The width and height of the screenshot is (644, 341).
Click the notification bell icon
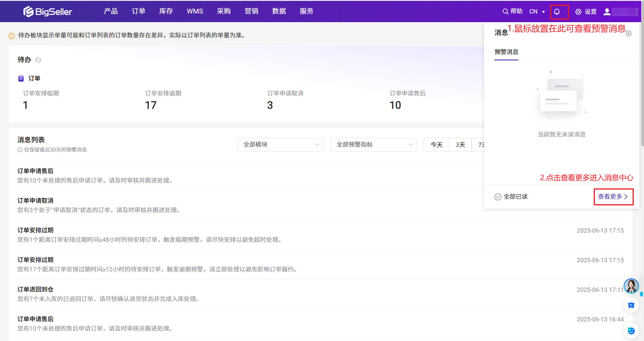557,12
